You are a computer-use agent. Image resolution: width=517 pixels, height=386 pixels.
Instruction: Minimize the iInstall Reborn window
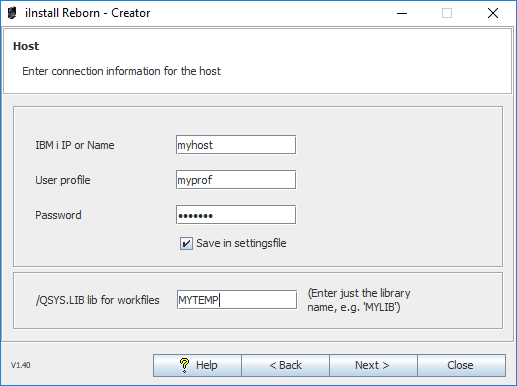(402, 13)
